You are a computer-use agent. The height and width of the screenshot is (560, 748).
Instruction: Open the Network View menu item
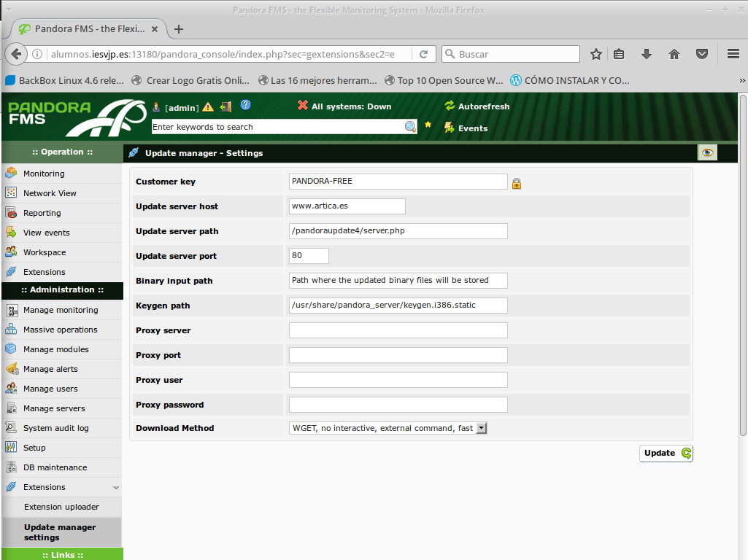point(50,193)
